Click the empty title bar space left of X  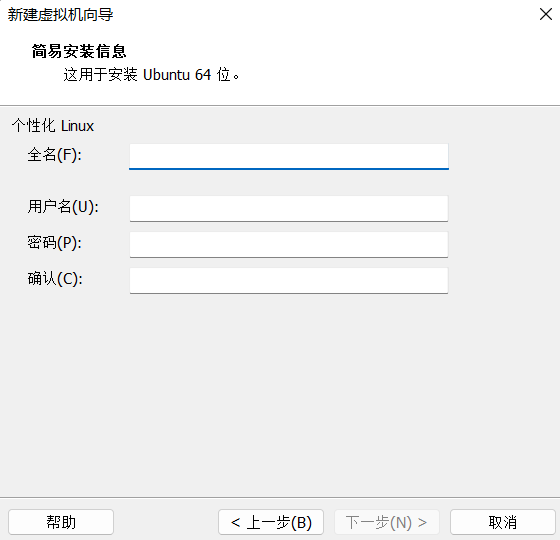click(x=321, y=15)
